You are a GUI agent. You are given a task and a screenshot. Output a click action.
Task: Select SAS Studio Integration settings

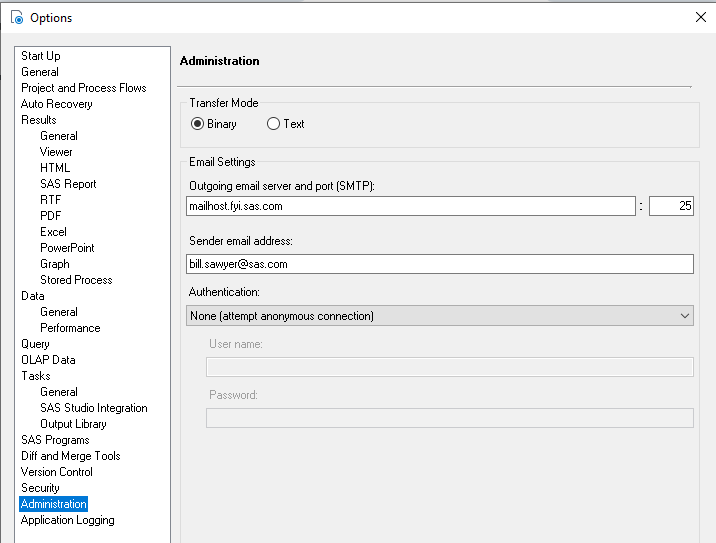94,408
